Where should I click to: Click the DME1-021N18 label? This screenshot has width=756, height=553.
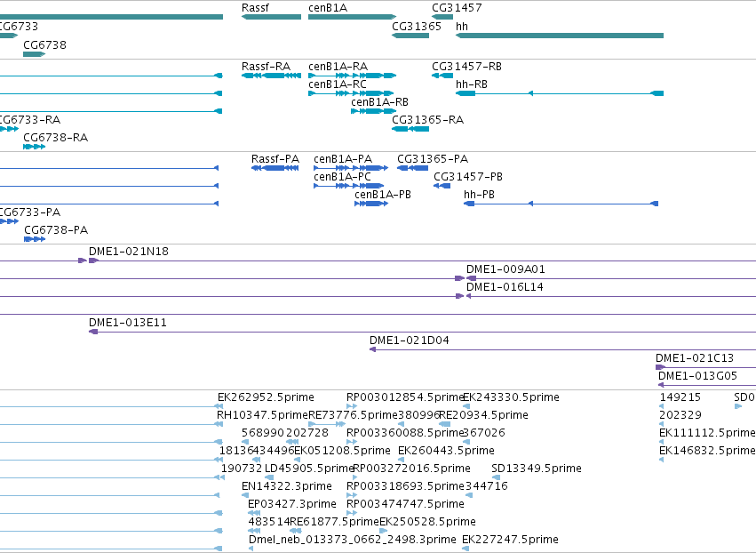(129, 252)
